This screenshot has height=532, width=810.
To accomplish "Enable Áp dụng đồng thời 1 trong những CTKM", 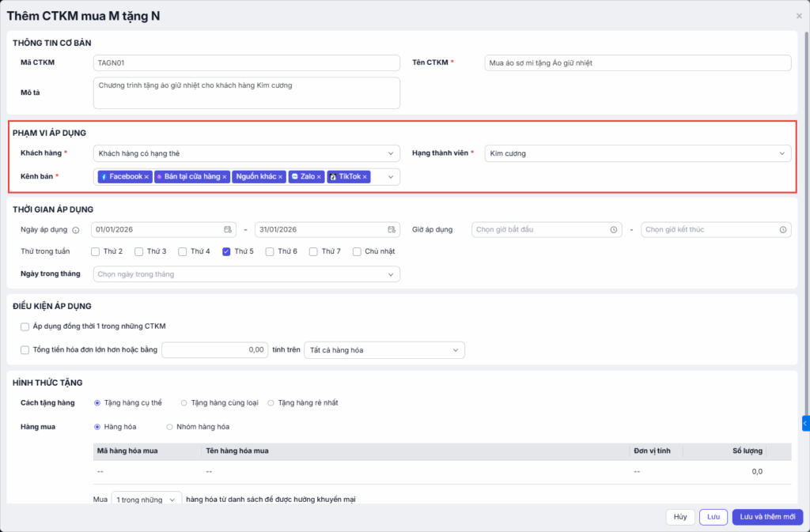I will 25,326.
